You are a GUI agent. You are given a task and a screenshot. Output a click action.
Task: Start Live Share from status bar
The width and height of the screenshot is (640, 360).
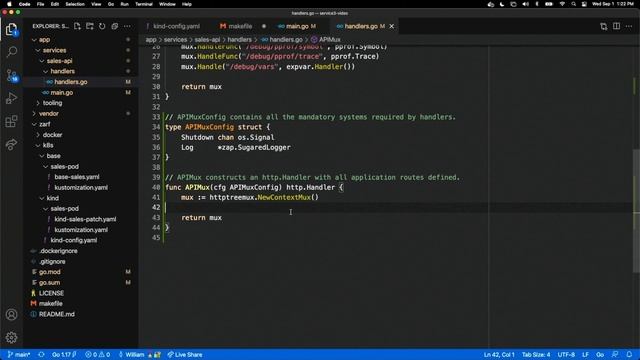point(184,355)
